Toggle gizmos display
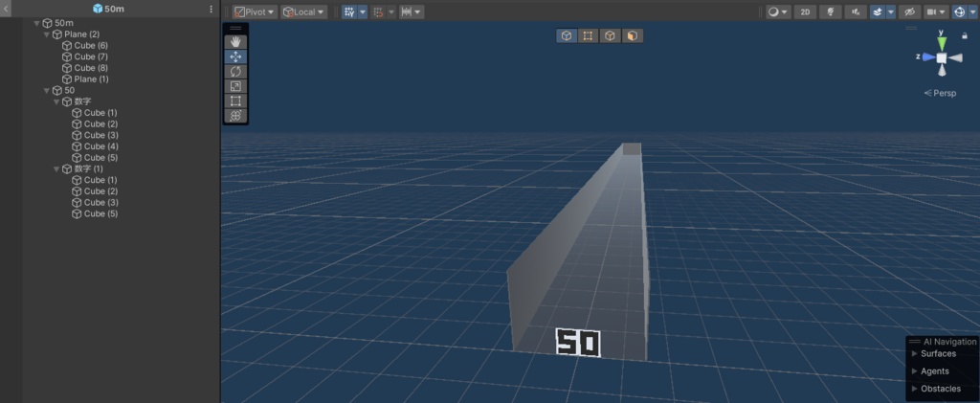The width and height of the screenshot is (980, 403). [959, 11]
